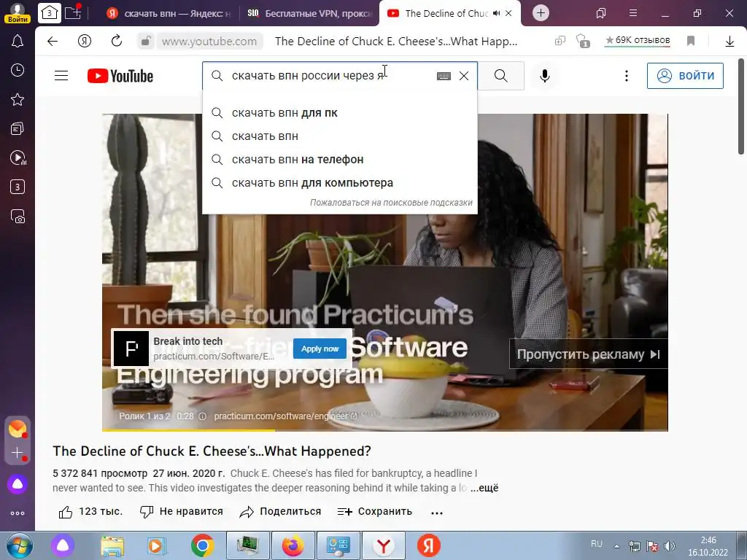747x560 pixels.
Task: Click the www.youtube.com address field
Action: coord(209,42)
